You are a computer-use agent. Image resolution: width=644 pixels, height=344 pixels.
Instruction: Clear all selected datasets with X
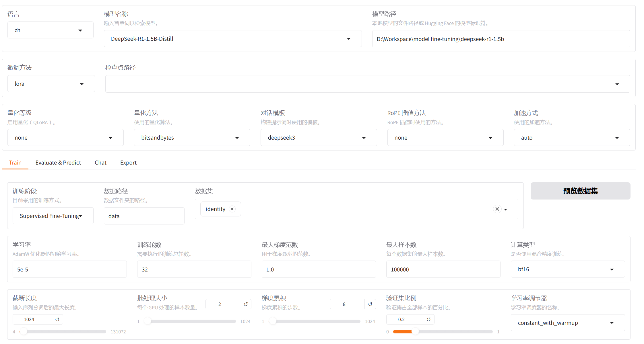pyautogui.click(x=497, y=209)
